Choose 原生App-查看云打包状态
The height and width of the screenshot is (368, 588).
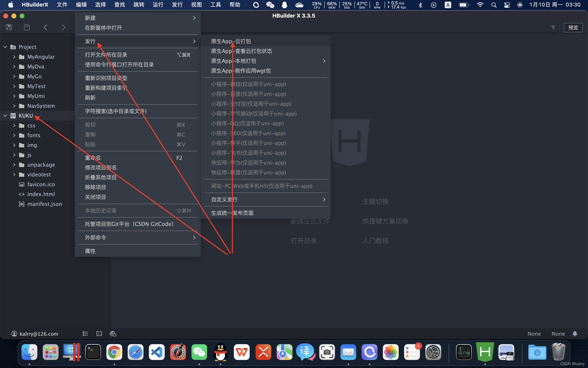point(266,51)
